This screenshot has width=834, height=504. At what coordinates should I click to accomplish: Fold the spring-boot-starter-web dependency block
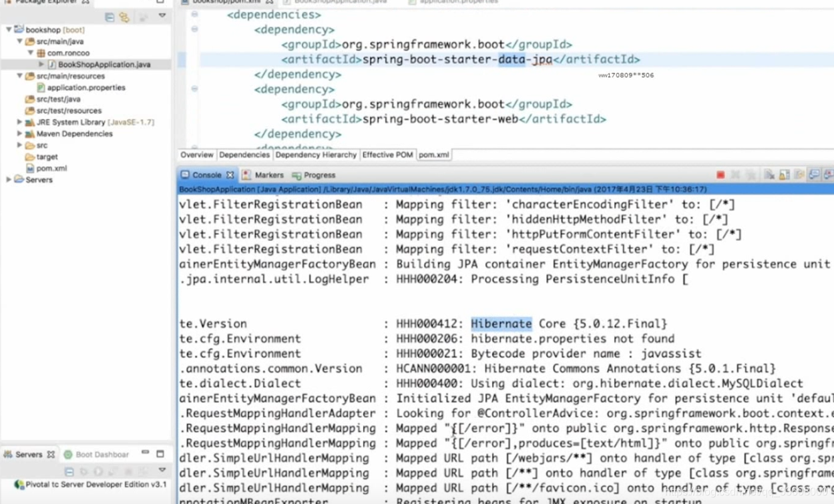click(194, 89)
